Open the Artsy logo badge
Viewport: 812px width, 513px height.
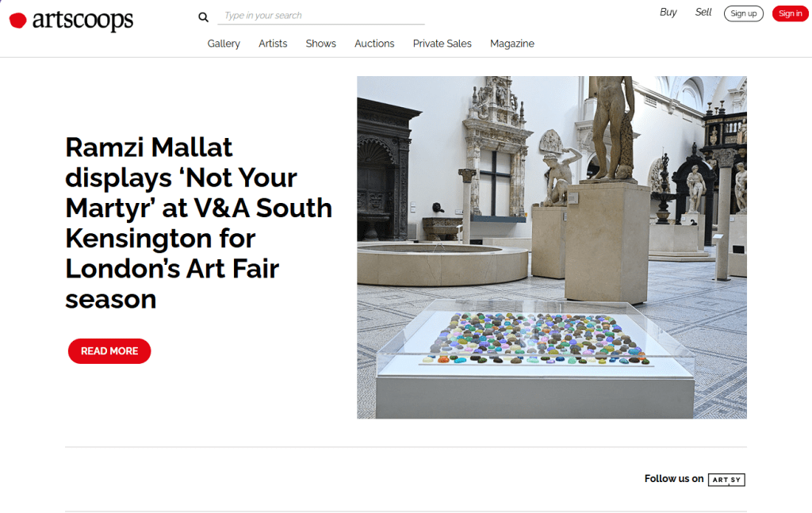726,480
